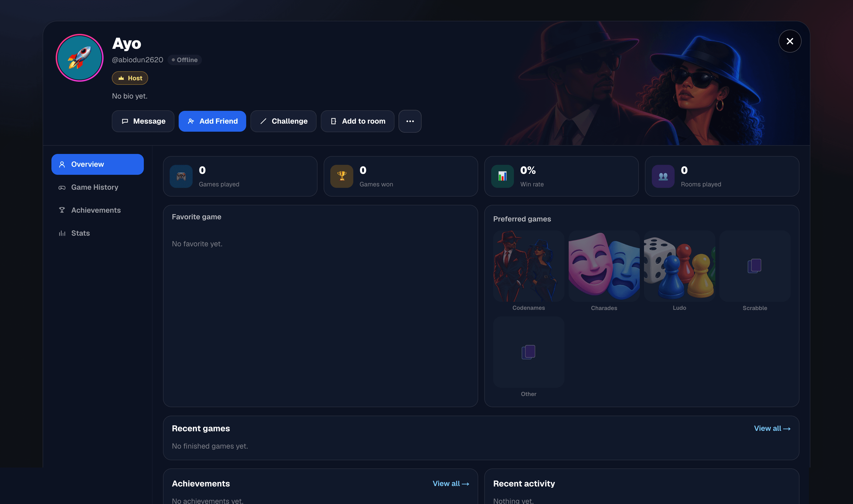
Task: Select the Codenames game thumbnail
Action: [529, 266]
